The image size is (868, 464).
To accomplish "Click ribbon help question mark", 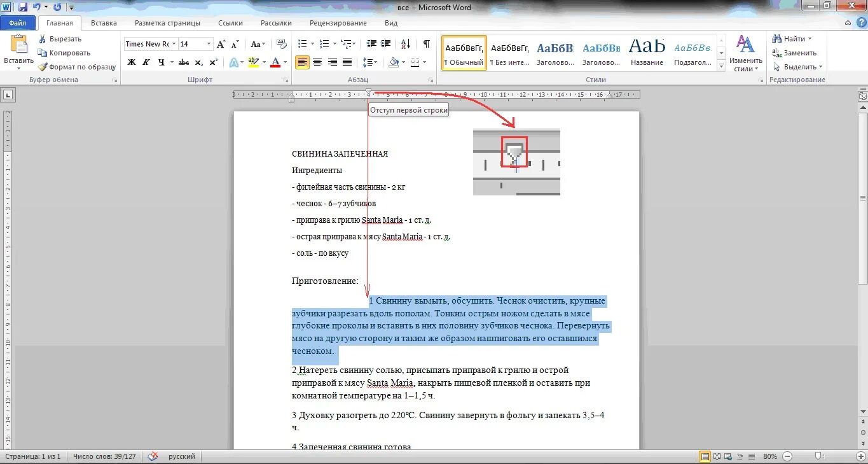I will click(x=860, y=23).
